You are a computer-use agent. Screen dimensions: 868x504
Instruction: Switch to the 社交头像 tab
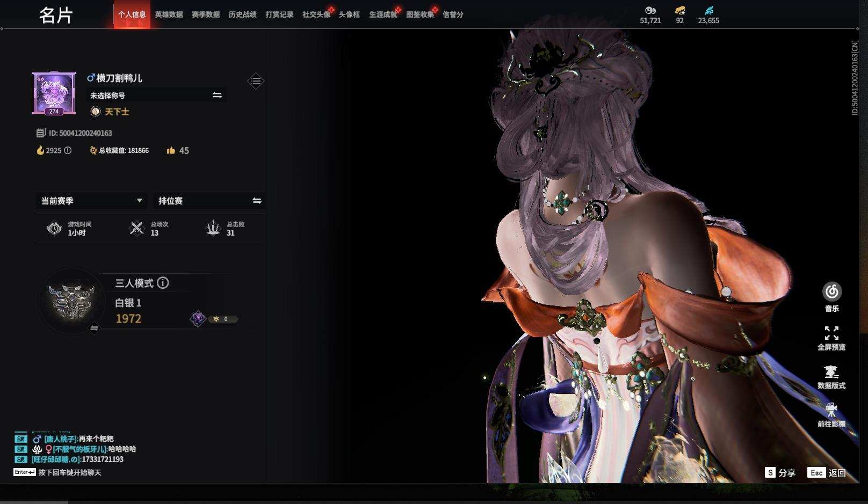[316, 14]
